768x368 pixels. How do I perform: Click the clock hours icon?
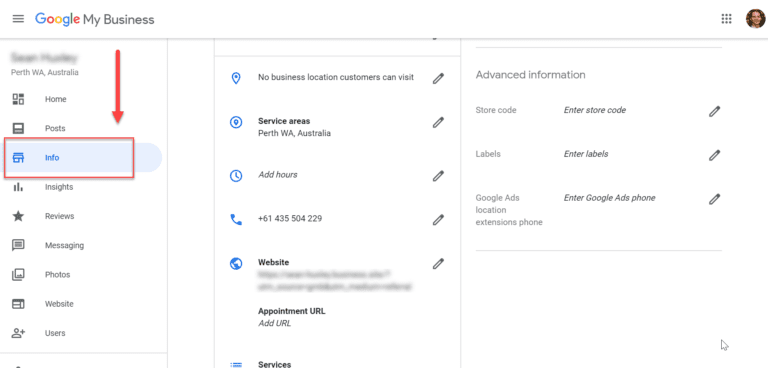[236, 175]
